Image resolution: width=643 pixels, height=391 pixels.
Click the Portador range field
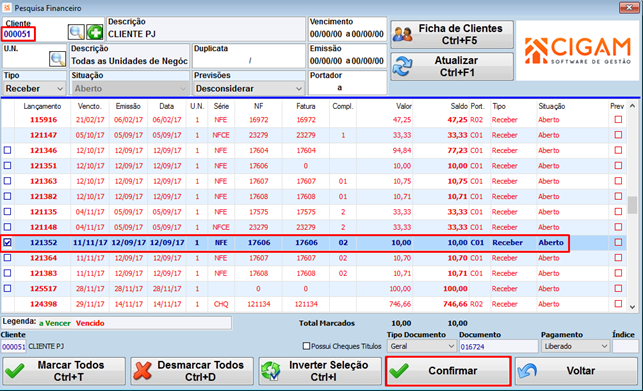point(347,87)
